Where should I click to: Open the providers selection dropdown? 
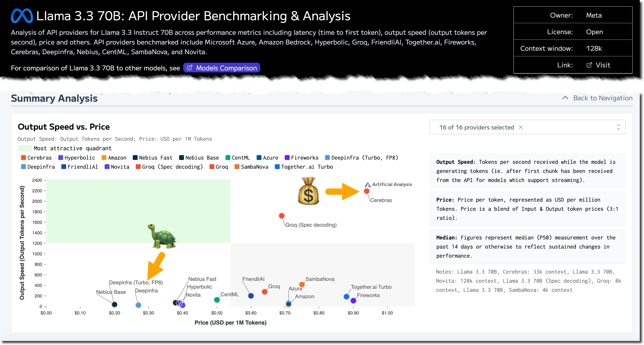tap(527, 127)
